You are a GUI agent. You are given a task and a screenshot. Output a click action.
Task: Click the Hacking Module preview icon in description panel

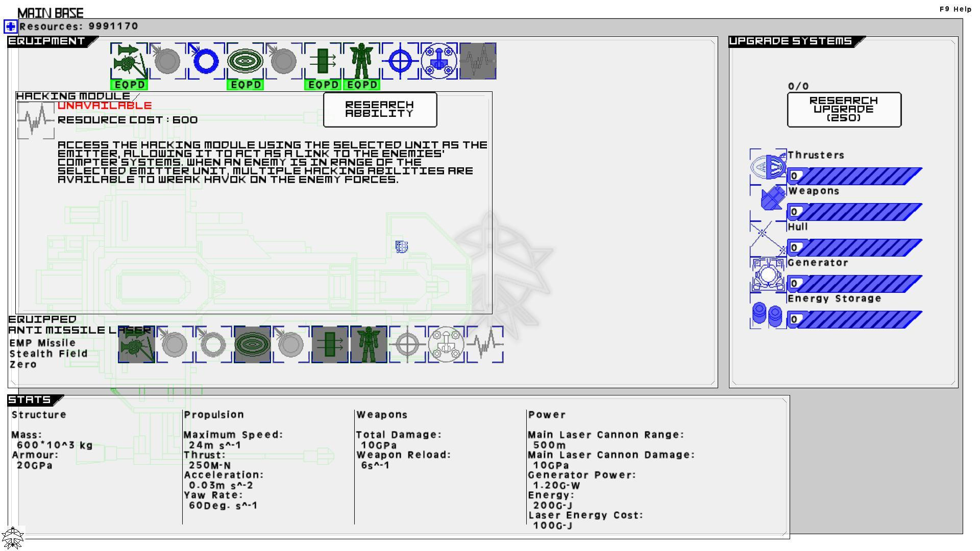(x=36, y=120)
